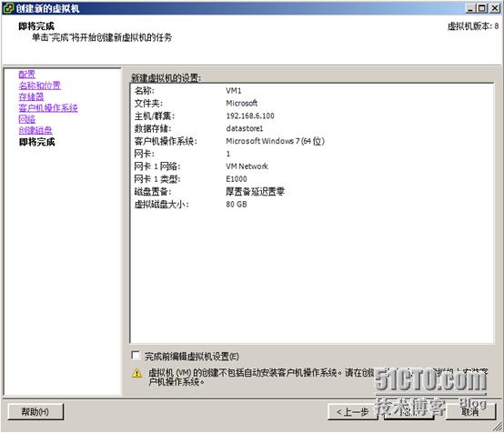Screen dimensions: 504x433
Task: Click the window resize grip corner
Action: [499, 428]
